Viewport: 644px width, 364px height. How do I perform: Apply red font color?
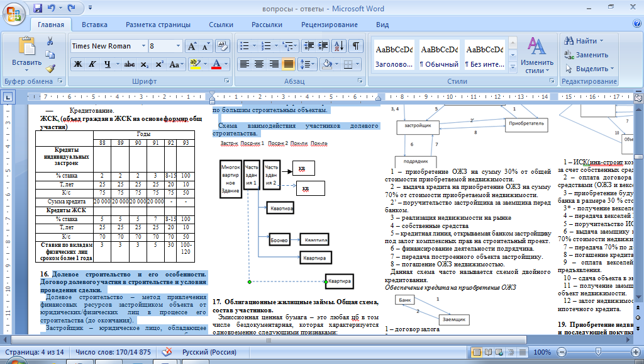point(216,64)
